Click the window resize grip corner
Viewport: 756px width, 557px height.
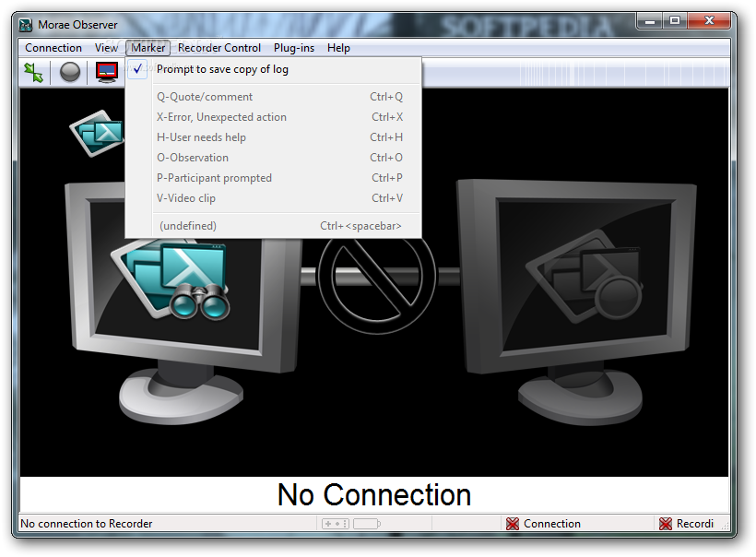click(x=725, y=527)
